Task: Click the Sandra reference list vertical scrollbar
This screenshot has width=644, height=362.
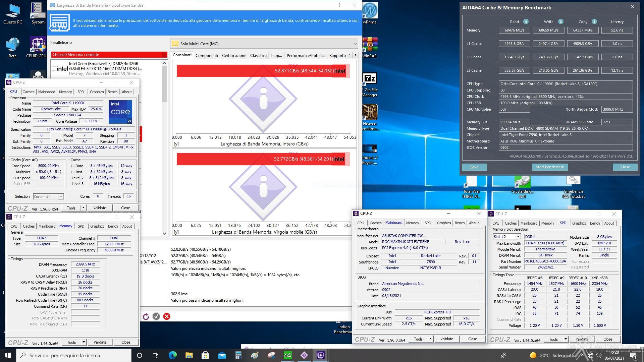Action: tap(164, 147)
